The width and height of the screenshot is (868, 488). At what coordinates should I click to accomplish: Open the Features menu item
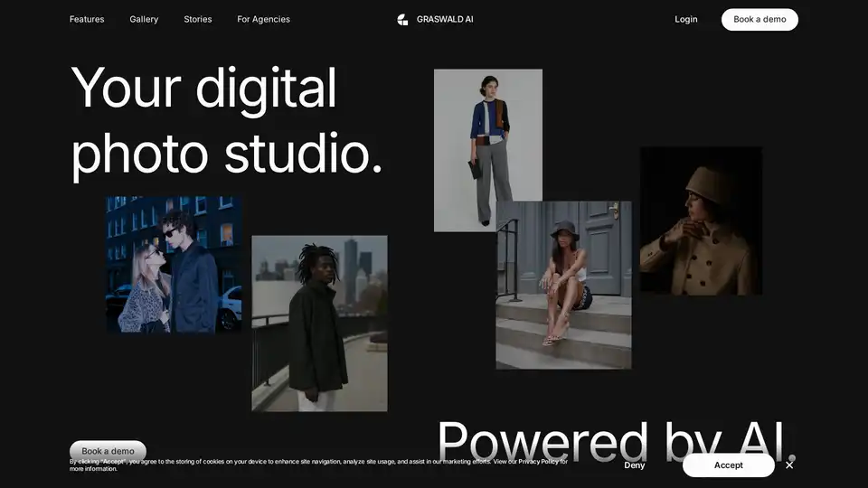(x=87, y=19)
